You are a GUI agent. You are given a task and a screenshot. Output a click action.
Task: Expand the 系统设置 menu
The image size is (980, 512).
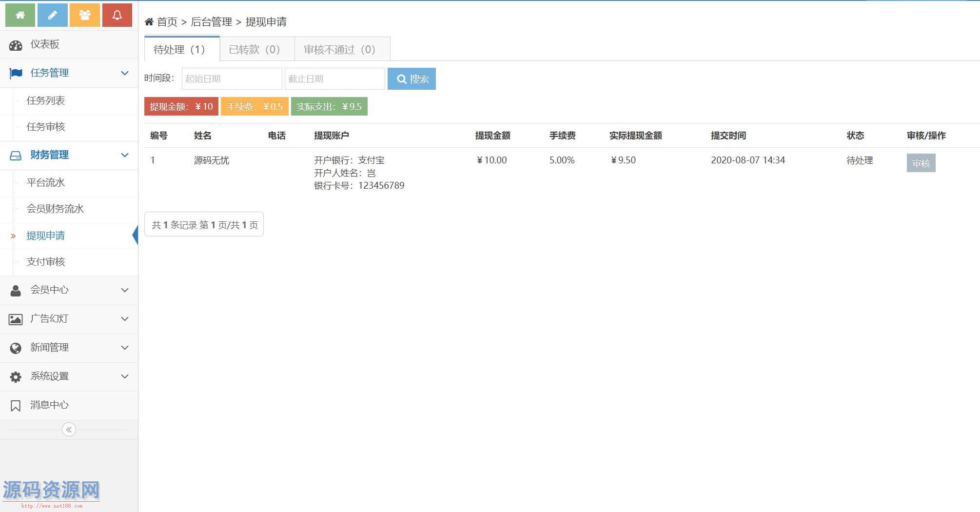(125, 376)
